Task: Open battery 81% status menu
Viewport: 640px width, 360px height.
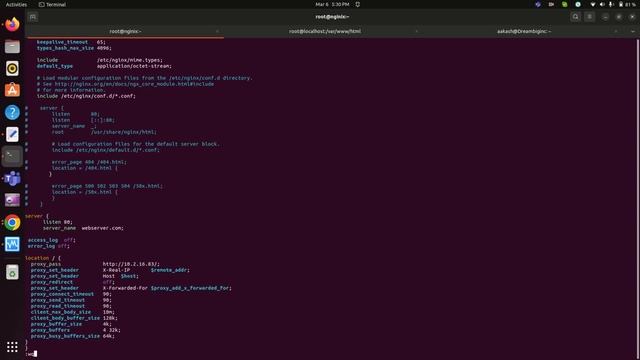Action: click(x=627, y=4)
